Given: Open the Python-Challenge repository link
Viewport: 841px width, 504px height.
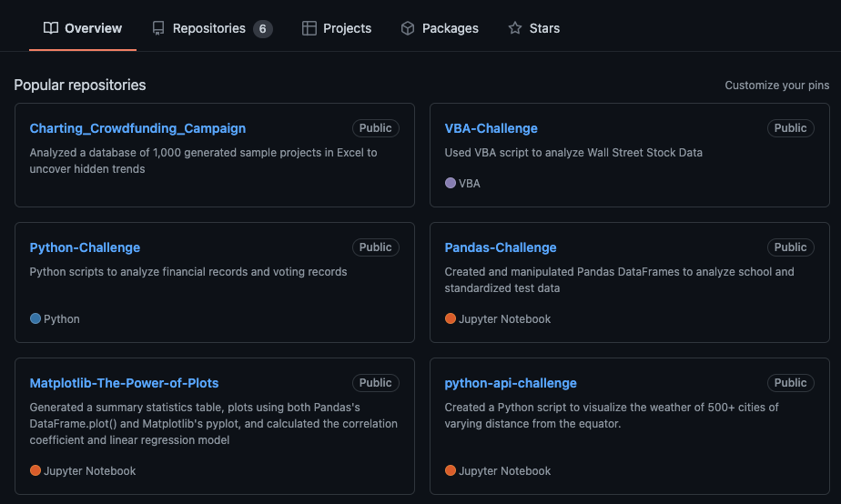Looking at the screenshot, I should (x=85, y=247).
